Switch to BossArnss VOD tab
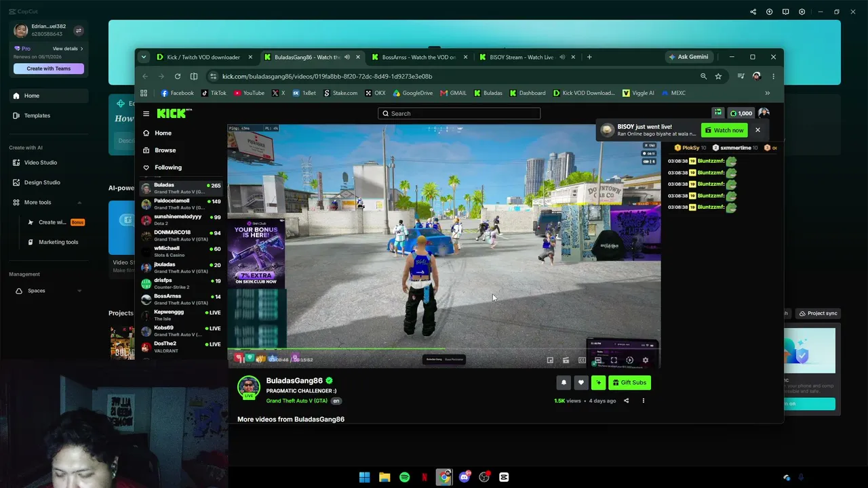Screen dimensions: 868x488 [420, 57]
